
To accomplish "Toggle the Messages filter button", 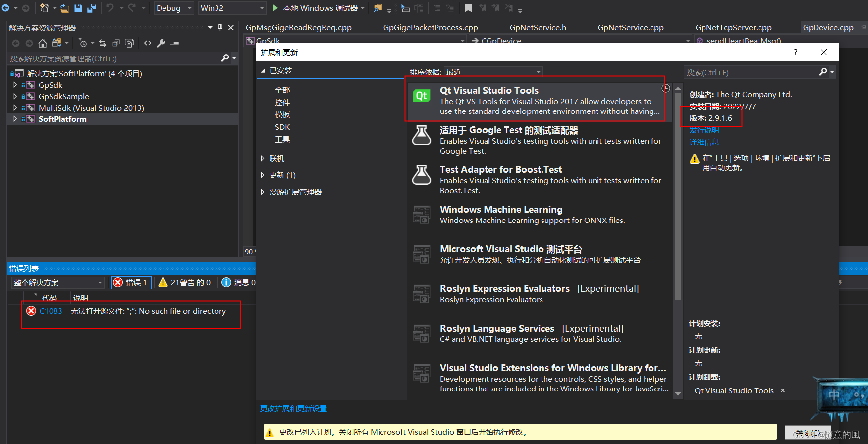I will pos(239,282).
